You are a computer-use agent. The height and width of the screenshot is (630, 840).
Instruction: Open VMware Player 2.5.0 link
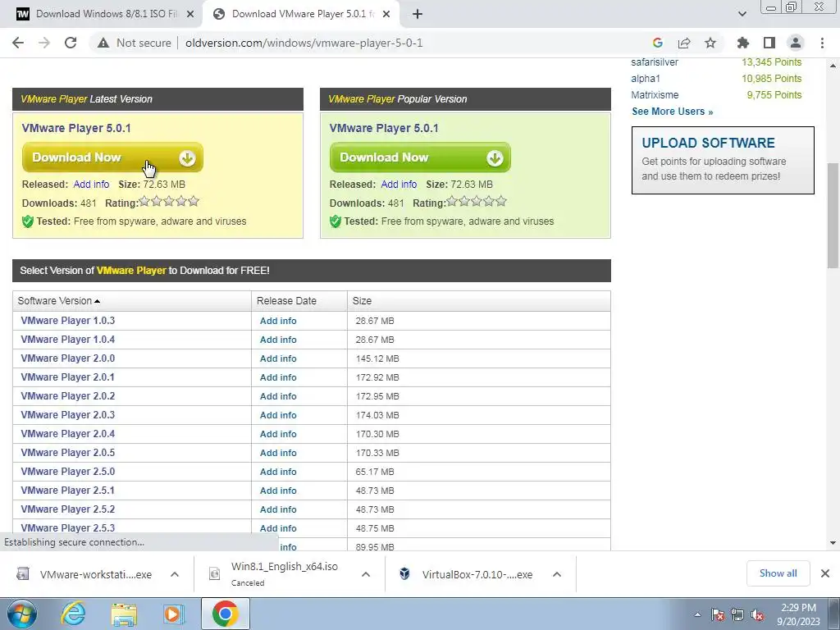(67, 472)
